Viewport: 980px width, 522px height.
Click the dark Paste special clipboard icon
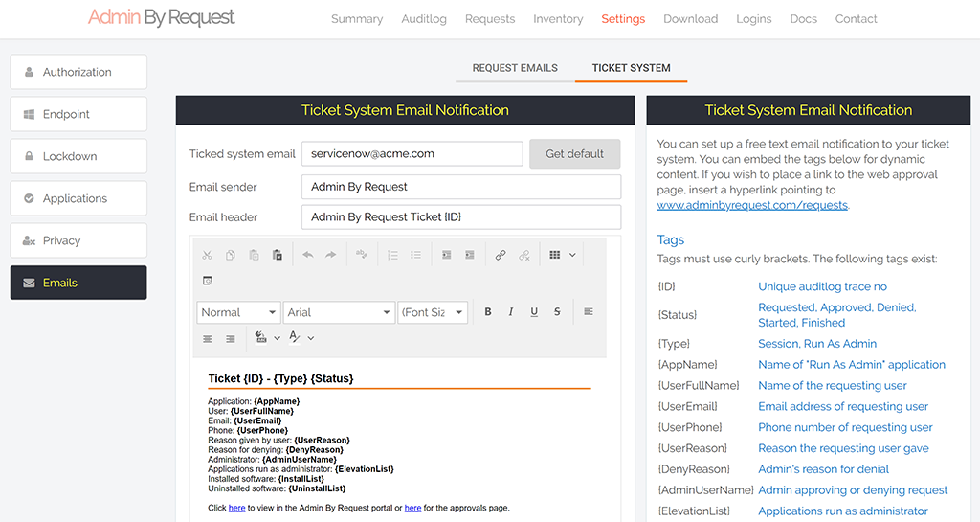277,255
